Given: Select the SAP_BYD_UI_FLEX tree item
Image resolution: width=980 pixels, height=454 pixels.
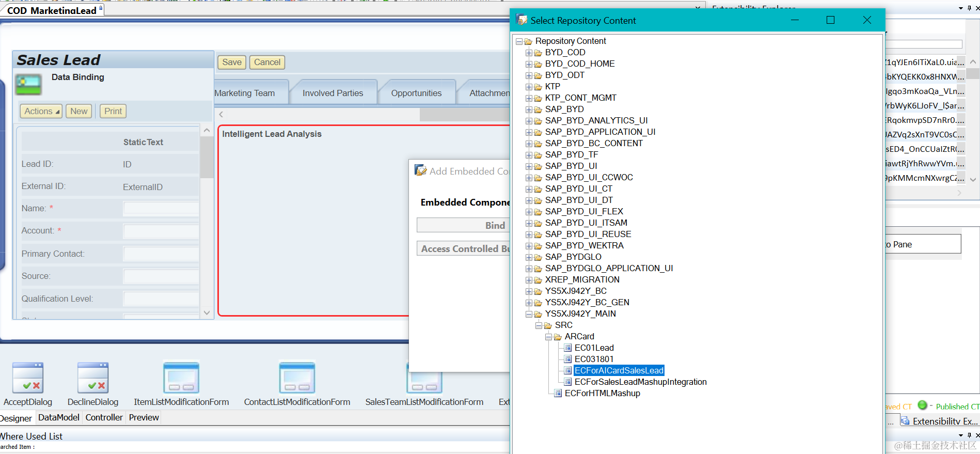Looking at the screenshot, I should pyautogui.click(x=584, y=211).
